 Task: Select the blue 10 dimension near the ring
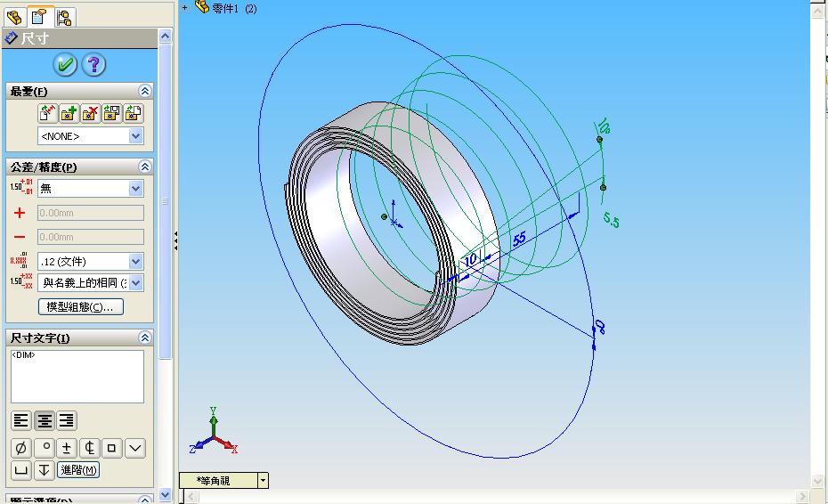[x=470, y=259]
